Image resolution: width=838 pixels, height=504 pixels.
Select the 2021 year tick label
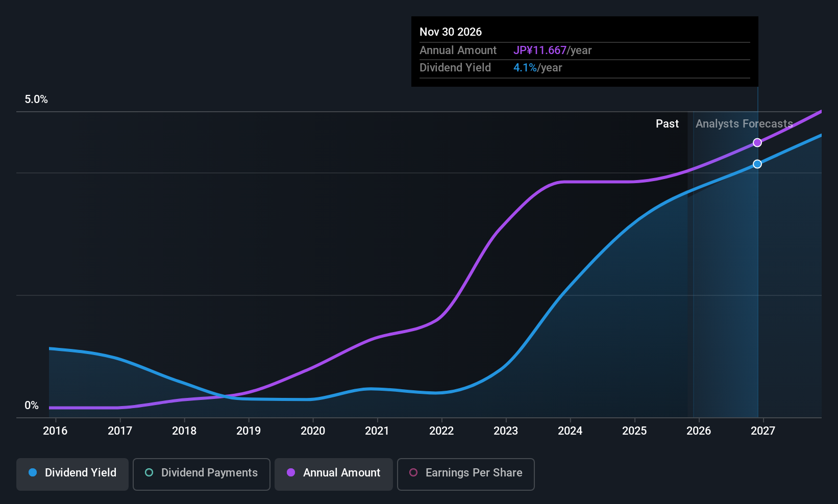tap(377, 431)
